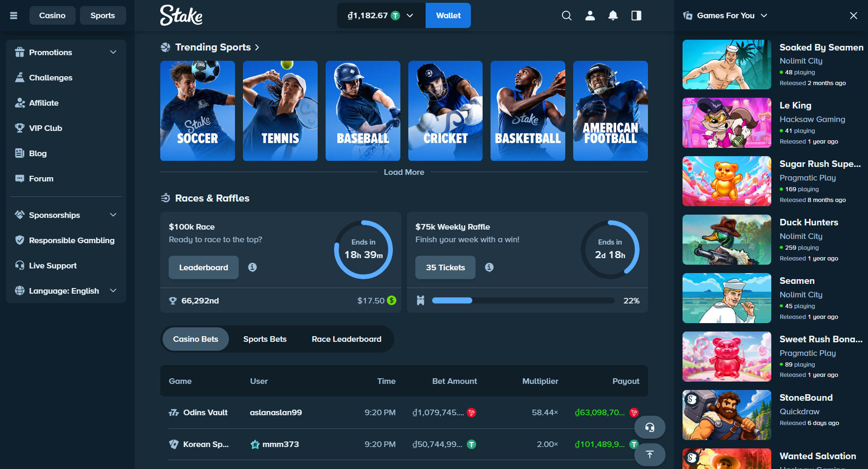Click the 35 Tickets button
The image size is (868, 469).
[445, 267]
